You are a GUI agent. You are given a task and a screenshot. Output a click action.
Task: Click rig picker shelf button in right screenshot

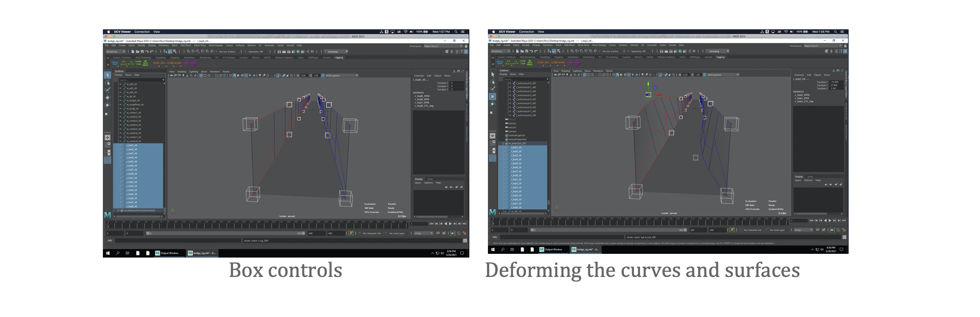[516, 63]
